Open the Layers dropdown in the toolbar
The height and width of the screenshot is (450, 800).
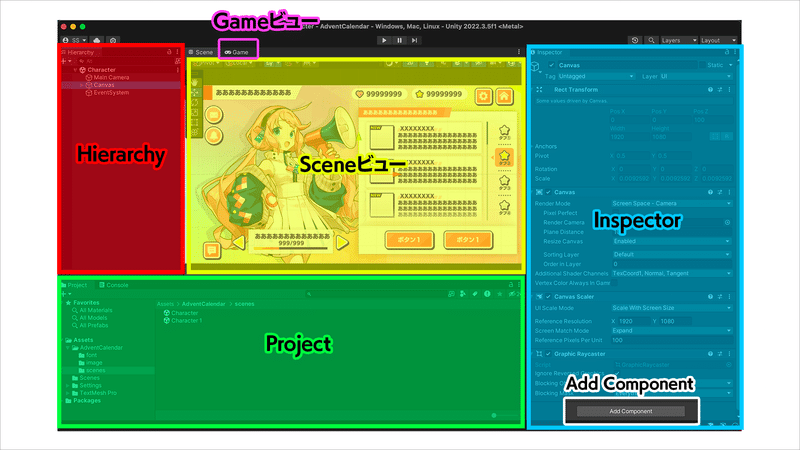679,40
